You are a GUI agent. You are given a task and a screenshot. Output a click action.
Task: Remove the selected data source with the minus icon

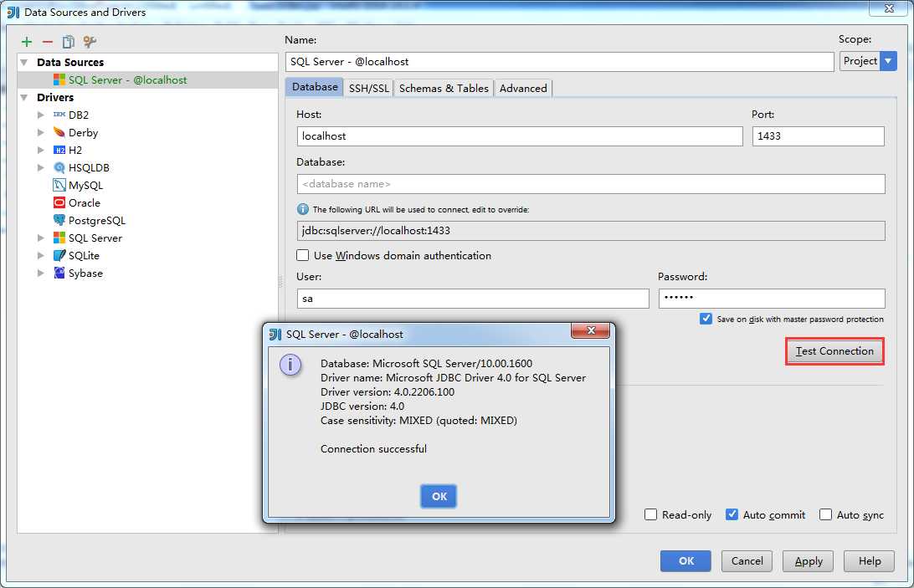click(48, 41)
